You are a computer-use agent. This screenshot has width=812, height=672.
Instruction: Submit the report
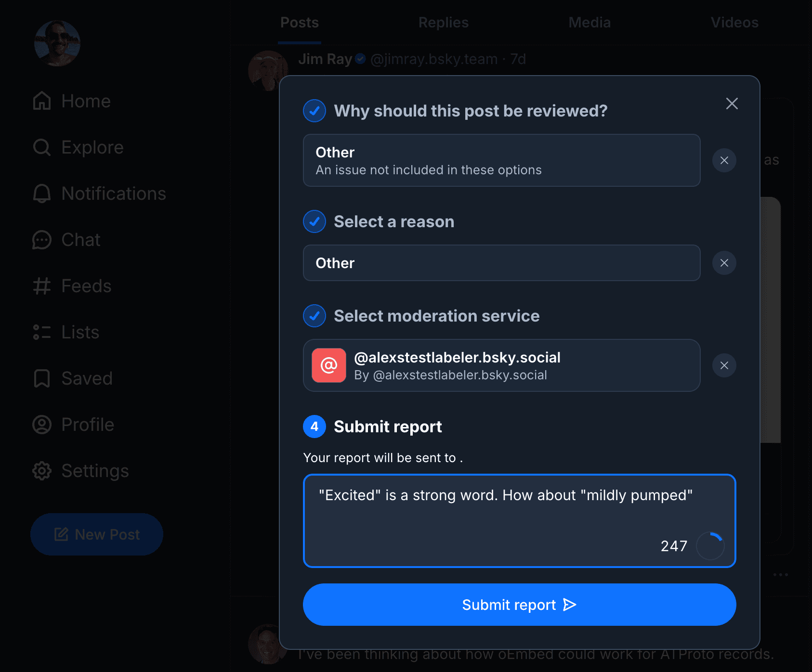519,605
